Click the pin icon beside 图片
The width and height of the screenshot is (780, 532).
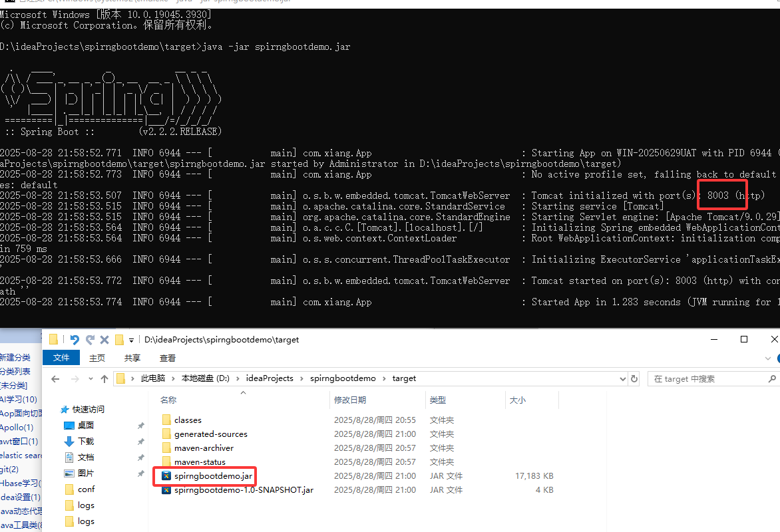[x=141, y=473]
